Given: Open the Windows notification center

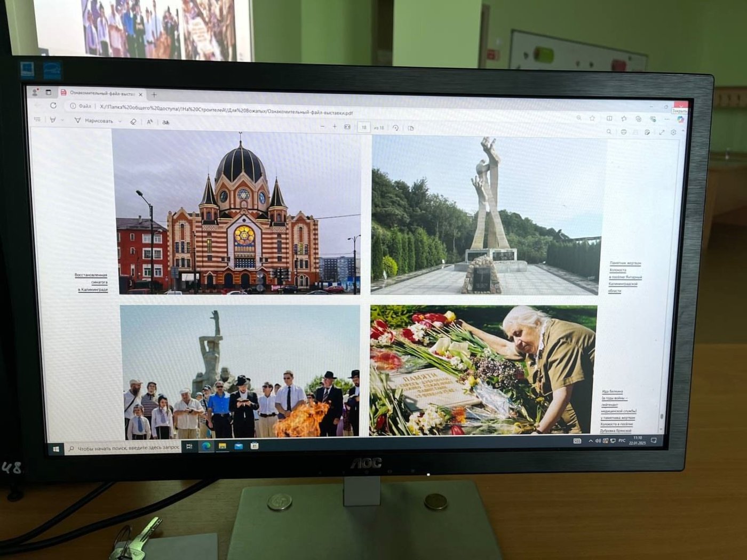Looking at the screenshot, I should point(654,440).
